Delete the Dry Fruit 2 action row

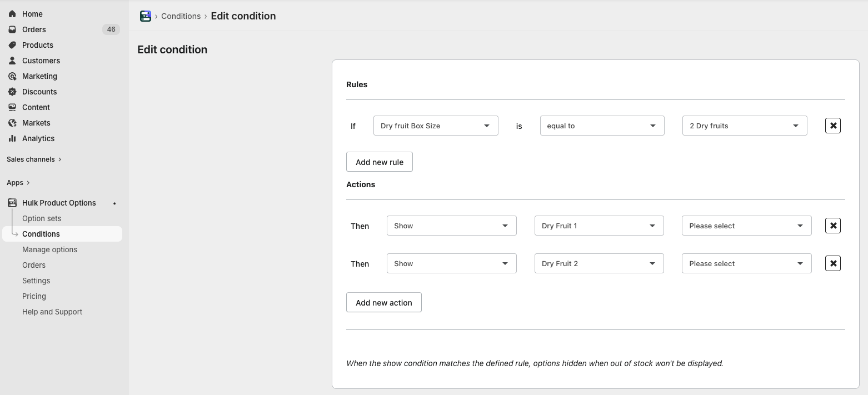(x=832, y=263)
